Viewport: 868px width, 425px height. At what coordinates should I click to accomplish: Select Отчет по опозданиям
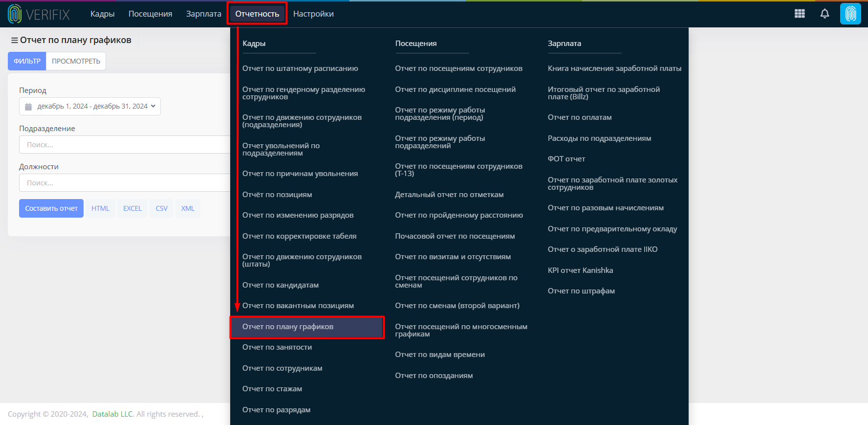click(434, 376)
